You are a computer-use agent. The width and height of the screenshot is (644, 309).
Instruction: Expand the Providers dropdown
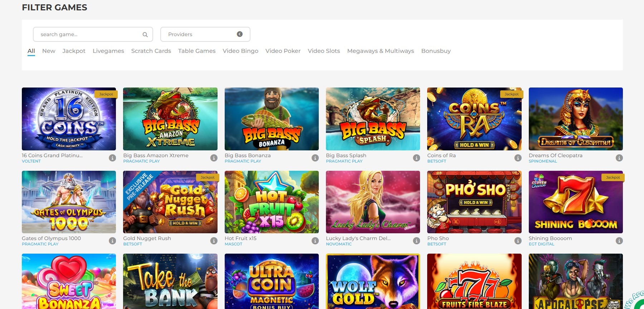[x=205, y=34]
